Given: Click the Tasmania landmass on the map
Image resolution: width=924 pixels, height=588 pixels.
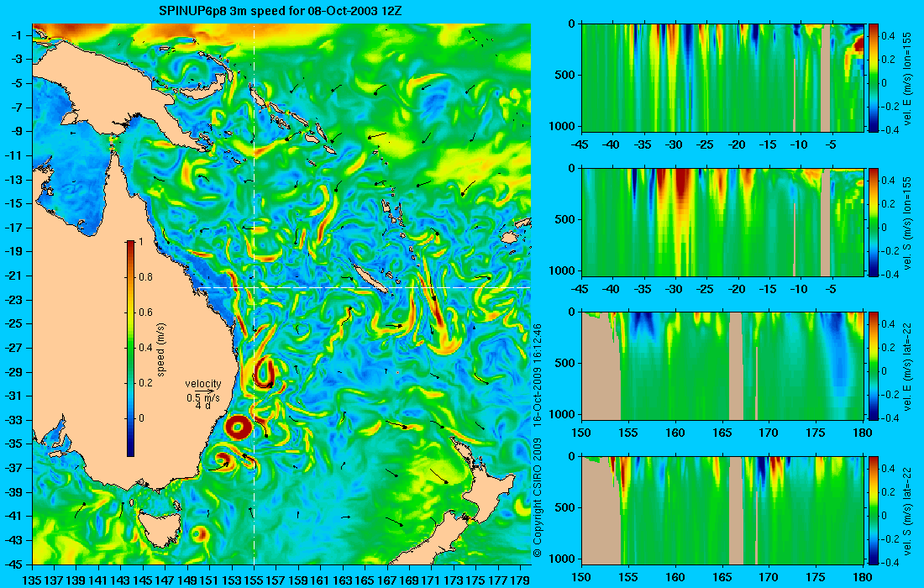Looking at the screenshot, I should pos(159,528).
